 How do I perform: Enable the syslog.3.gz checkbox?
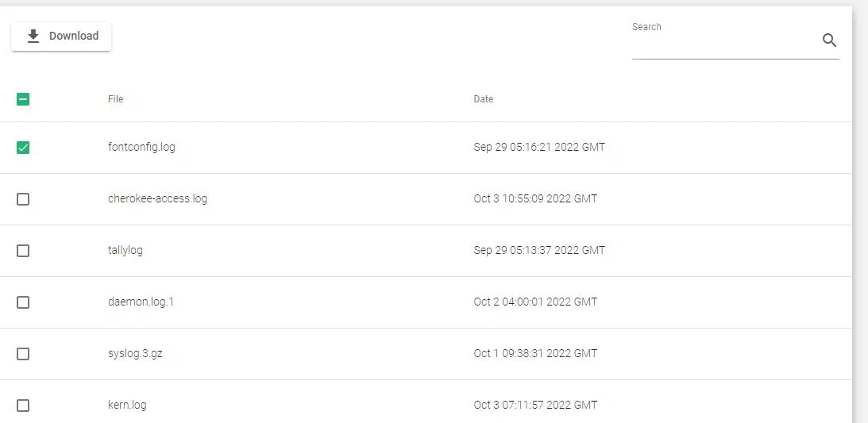(23, 354)
